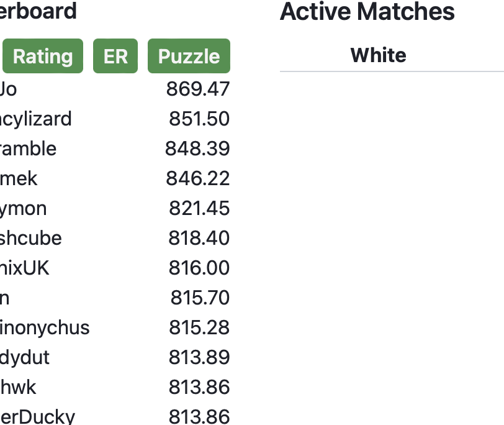
Task: Click the leaderboard section heading
Action: tap(38, 11)
